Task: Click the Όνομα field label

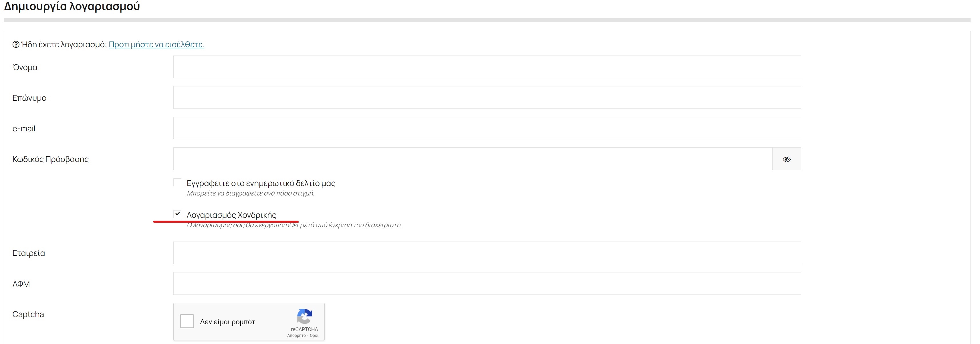Action: (25, 67)
